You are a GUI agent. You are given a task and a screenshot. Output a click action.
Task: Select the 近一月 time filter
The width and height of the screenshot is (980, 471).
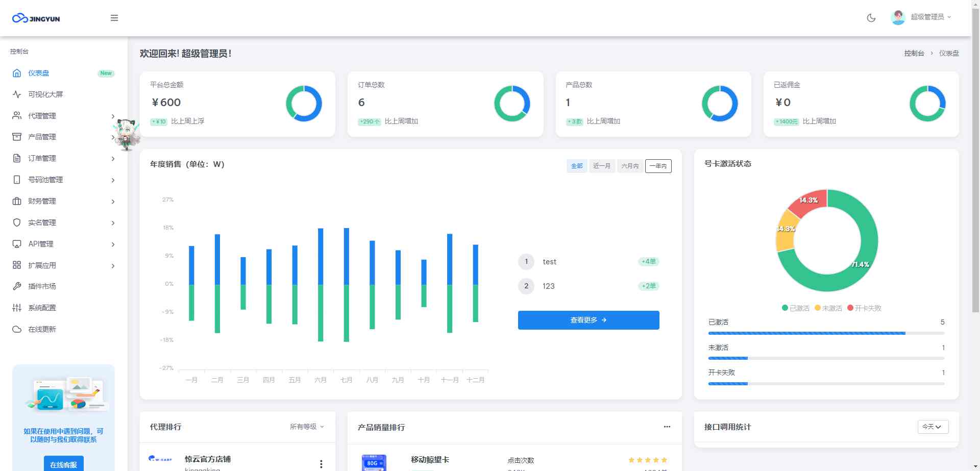[601, 166]
